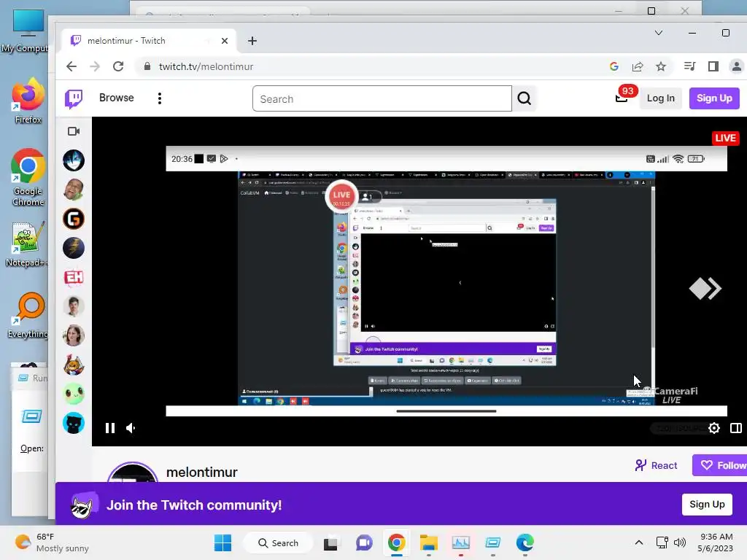Image resolution: width=747 pixels, height=560 pixels.
Task: Toggle theatre mode on the player
Action: tap(735, 428)
